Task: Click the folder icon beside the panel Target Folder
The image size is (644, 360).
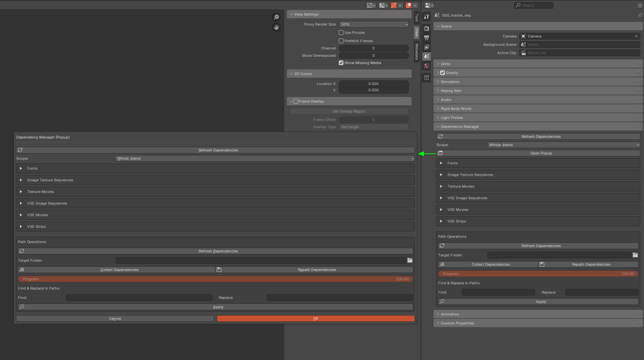Action: [x=635, y=255]
